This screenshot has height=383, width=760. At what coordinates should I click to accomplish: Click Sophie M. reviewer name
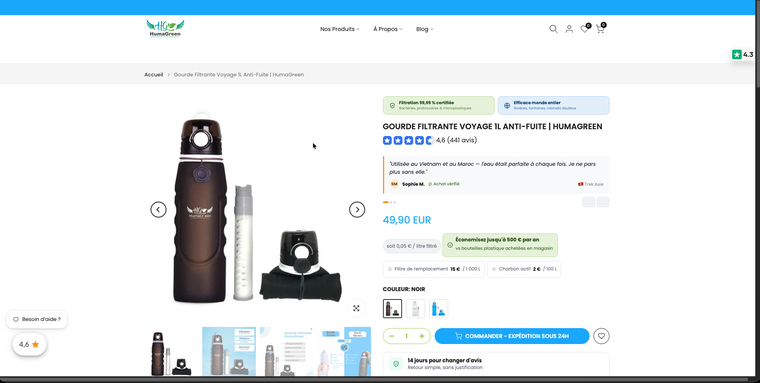click(x=413, y=184)
